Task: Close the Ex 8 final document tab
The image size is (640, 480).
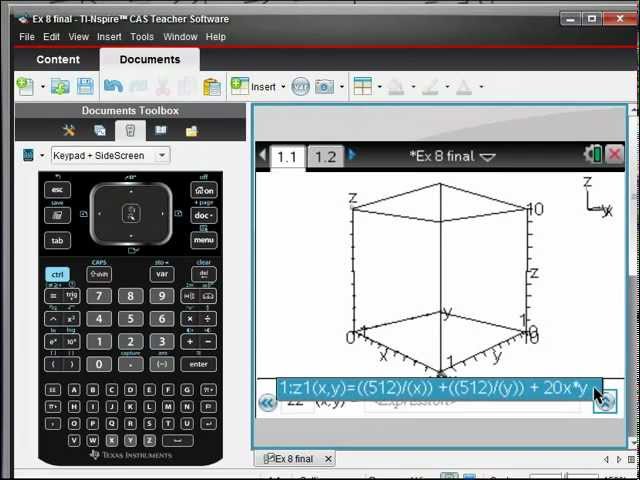Action: [x=328, y=459]
